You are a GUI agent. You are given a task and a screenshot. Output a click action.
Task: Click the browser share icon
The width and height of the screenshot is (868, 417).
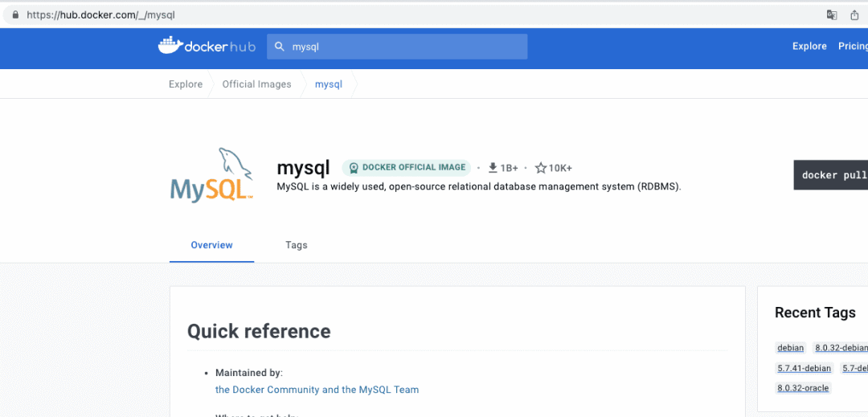coord(854,14)
